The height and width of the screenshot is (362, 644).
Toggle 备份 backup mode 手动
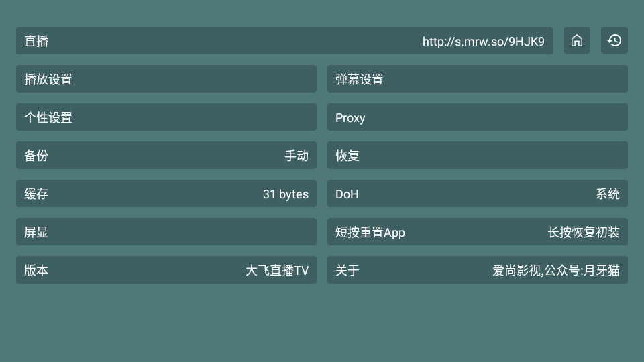pos(166,156)
